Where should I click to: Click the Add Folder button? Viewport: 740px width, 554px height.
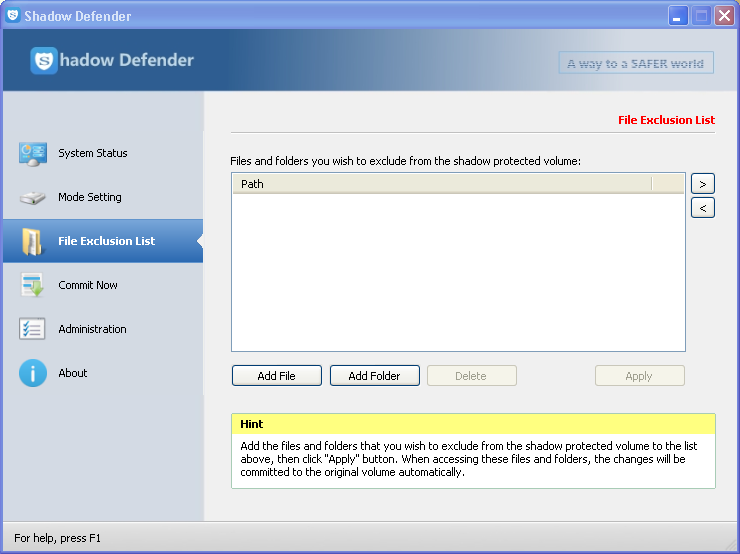375,376
